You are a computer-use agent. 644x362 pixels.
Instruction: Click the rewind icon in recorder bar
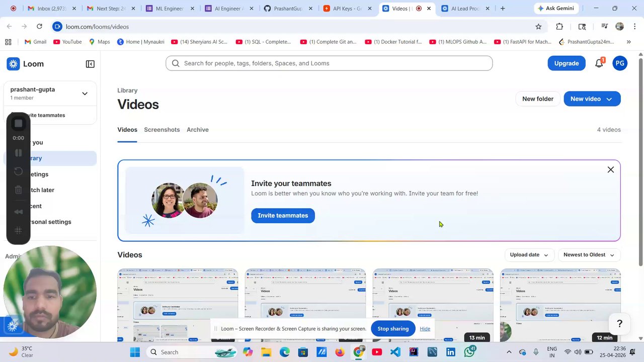point(18,212)
